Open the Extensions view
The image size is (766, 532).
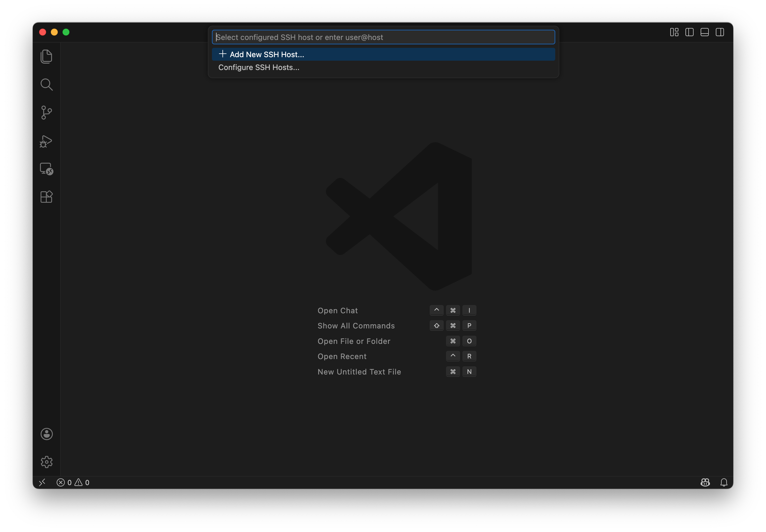point(46,197)
